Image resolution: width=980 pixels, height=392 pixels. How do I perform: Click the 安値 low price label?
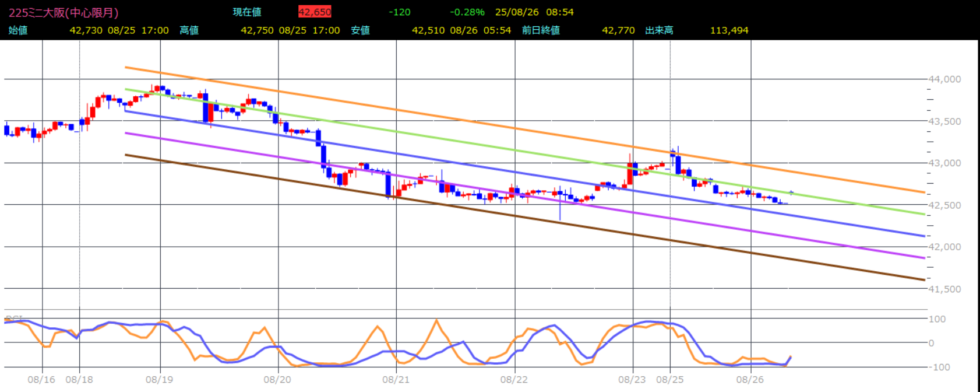(361, 30)
